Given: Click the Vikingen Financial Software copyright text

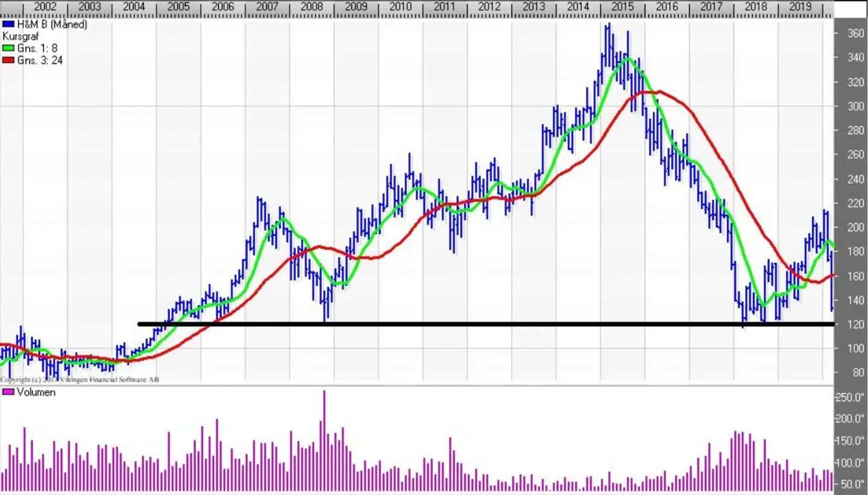Looking at the screenshot, I should tap(80, 380).
